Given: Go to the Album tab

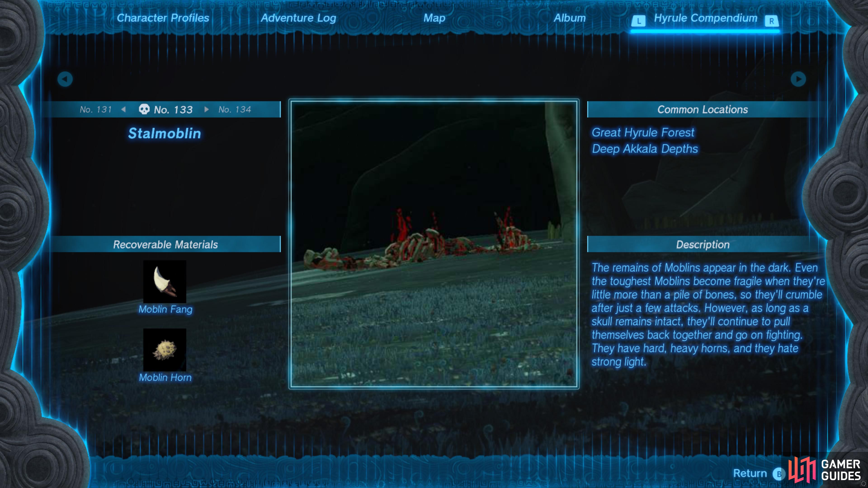Looking at the screenshot, I should click(569, 18).
